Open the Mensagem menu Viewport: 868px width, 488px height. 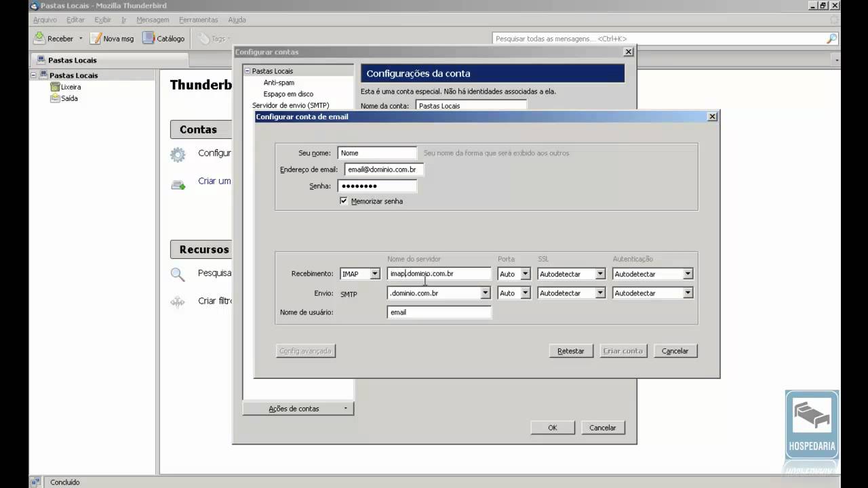point(153,20)
